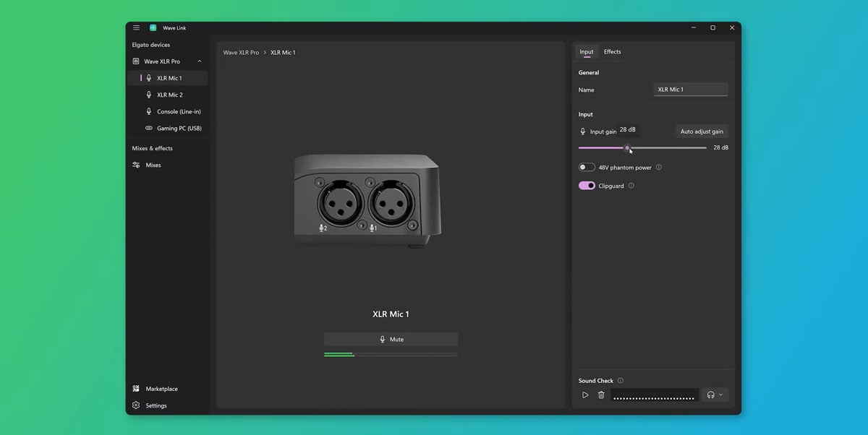Click the 28 dB gain value at slider end
868x435 pixels.
(720, 147)
